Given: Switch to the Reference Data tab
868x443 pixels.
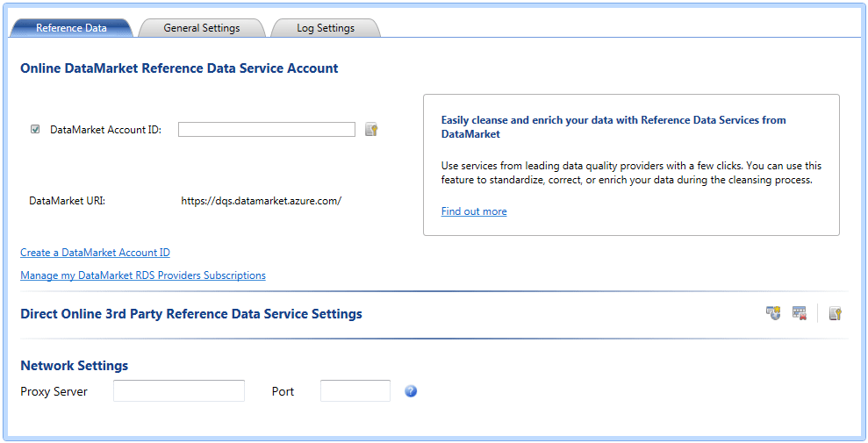Looking at the screenshot, I should [x=71, y=28].
